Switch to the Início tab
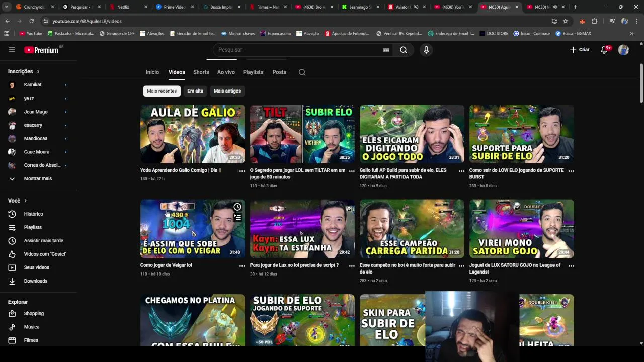The image size is (644, 362). click(x=152, y=72)
